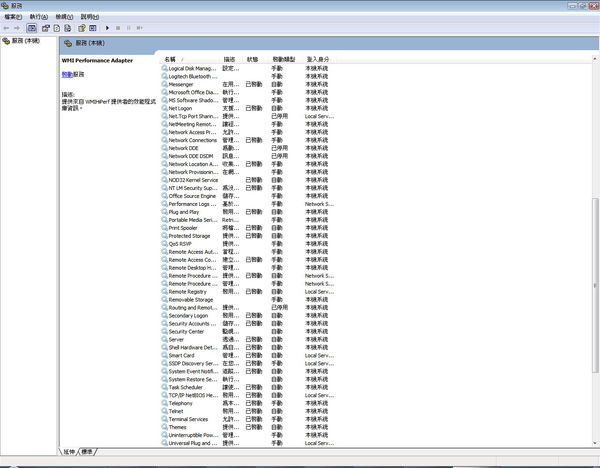Click the gear icon beside Telnet
600x468 pixels.
click(x=164, y=411)
